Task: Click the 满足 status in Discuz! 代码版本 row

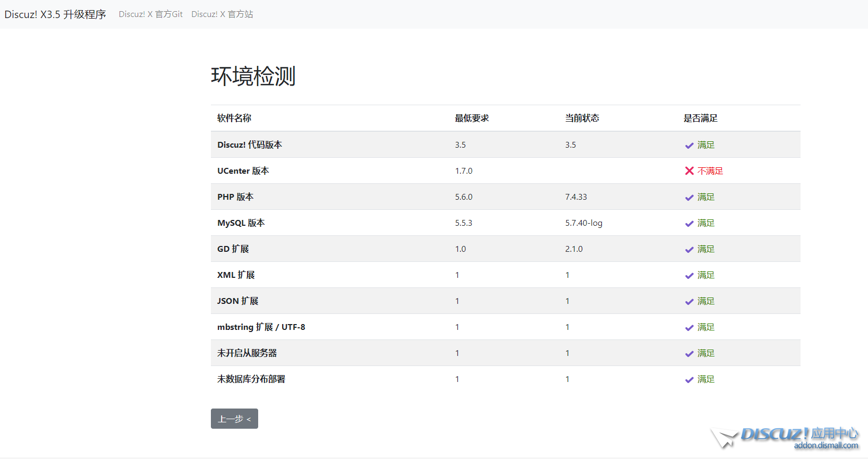Action: 706,145
